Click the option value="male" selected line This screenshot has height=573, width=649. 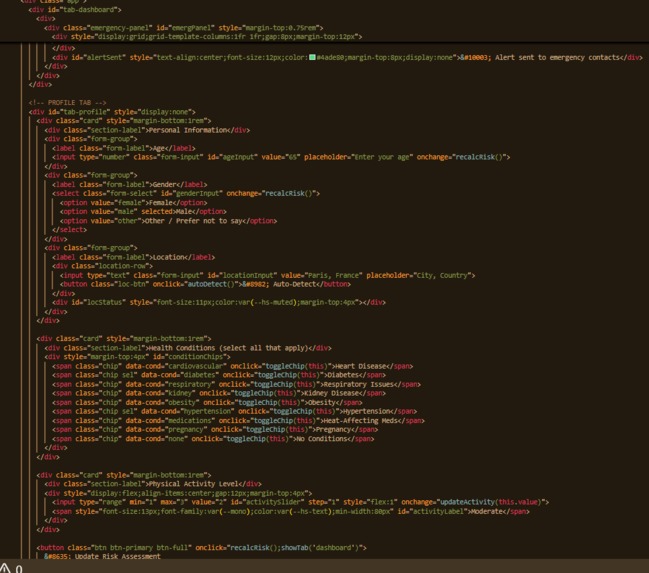(x=143, y=212)
